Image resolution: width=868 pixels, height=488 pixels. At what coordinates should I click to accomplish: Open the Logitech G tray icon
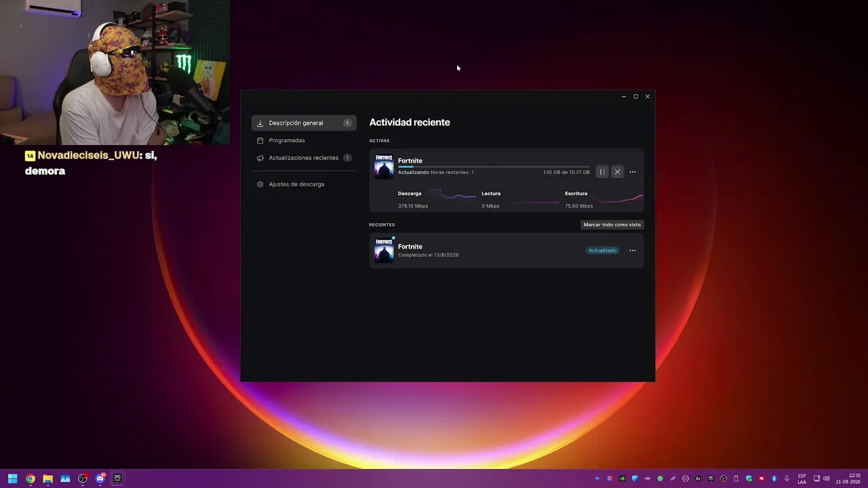pyautogui.click(x=698, y=479)
